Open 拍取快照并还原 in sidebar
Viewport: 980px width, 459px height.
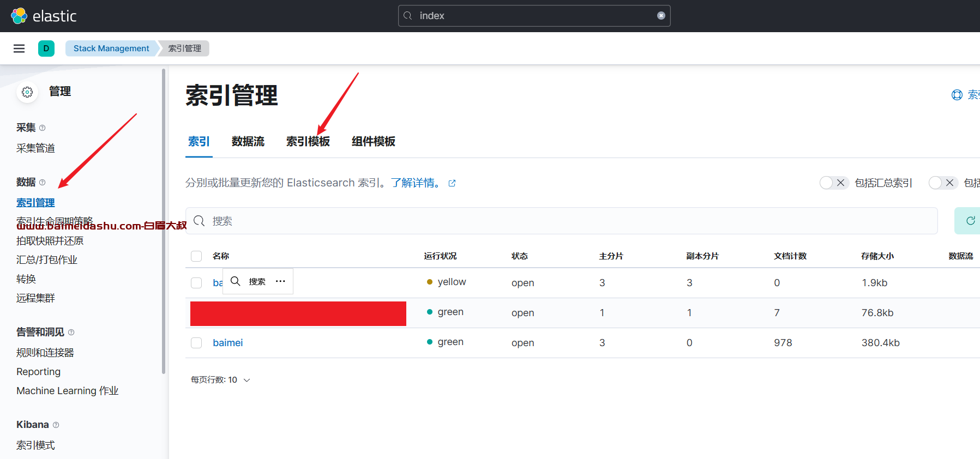(x=50, y=241)
